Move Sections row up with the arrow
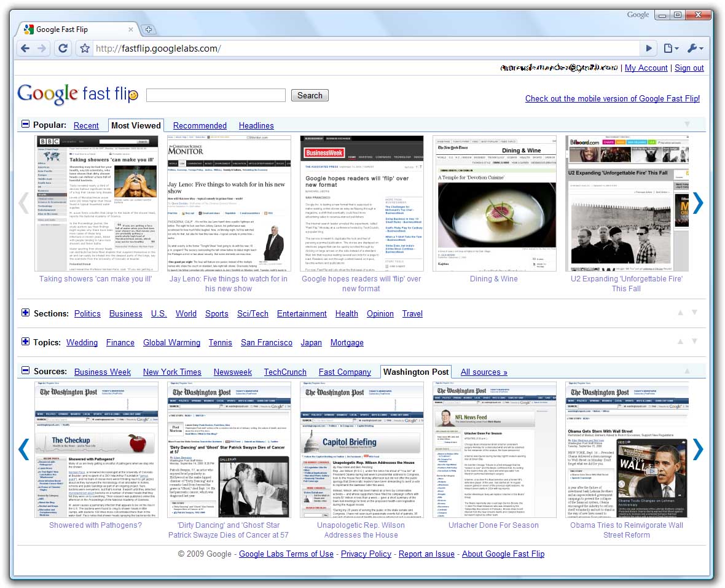The image size is (725, 588). 681,313
